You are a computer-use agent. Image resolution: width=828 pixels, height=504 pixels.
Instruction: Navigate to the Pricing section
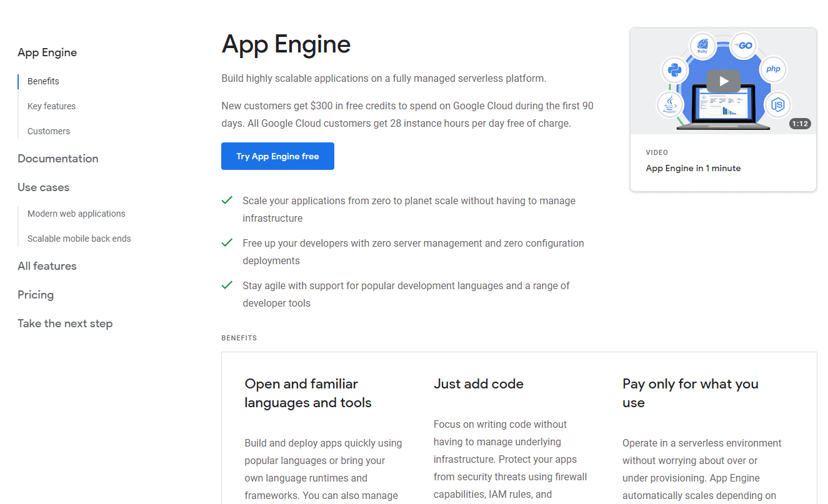click(x=35, y=294)
